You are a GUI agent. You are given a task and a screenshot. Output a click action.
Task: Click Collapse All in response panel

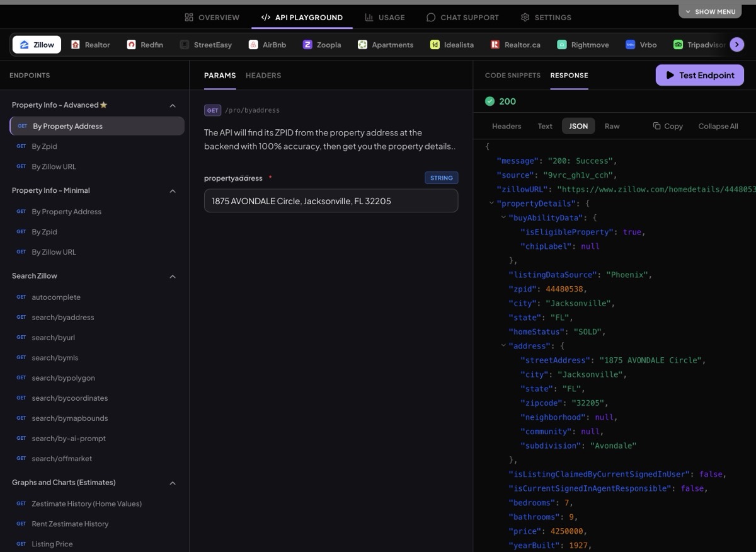[x=718, y=126]
